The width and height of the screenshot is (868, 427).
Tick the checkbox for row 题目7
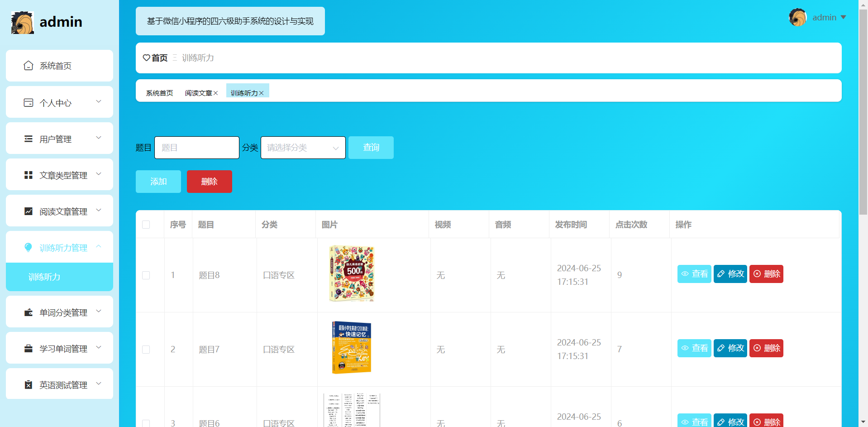click(146, 350)
